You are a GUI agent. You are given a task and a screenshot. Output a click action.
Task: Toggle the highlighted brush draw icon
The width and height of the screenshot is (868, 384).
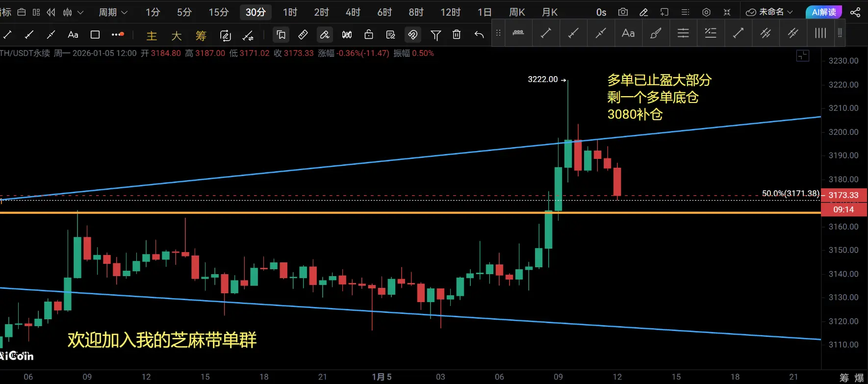pos(325,34)
